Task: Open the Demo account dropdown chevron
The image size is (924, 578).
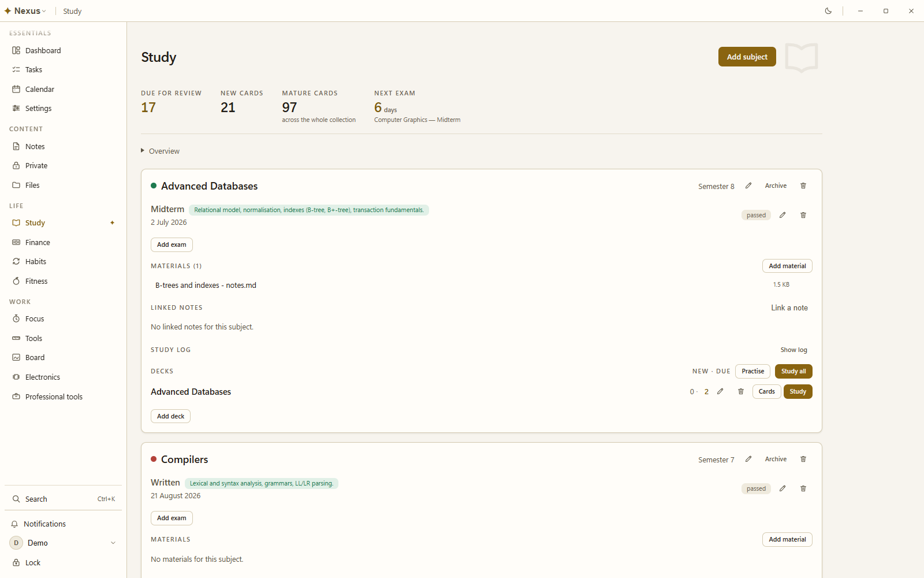Action: pos(113,543)
